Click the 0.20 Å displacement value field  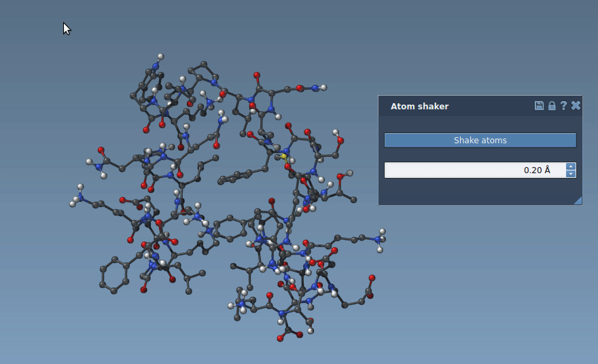pyautogui.click(x=474, y=170)
